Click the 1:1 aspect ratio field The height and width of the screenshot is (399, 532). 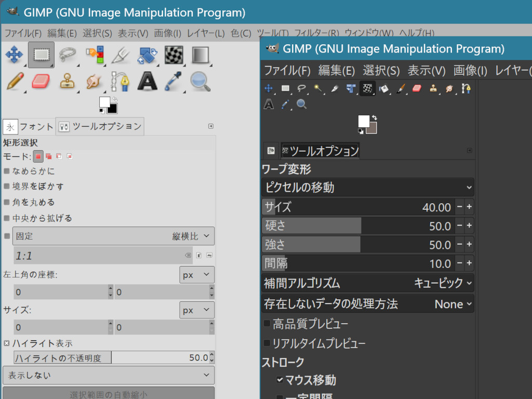pyautogui.click(x=103, y=256)
